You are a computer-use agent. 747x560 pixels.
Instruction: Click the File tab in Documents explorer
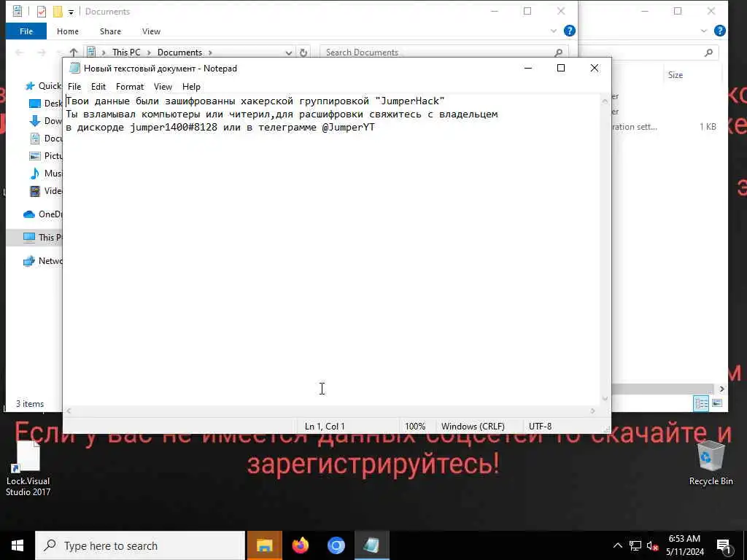click(26, 31)
